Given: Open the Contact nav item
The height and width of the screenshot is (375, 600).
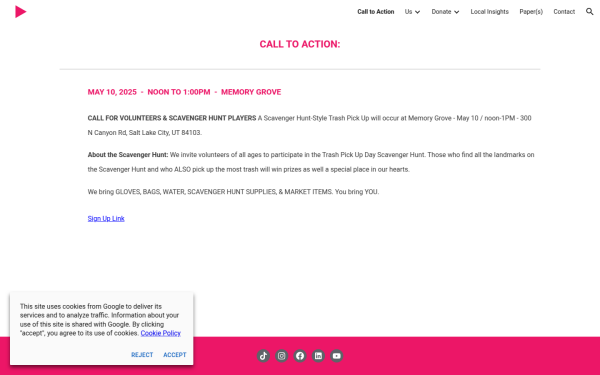Looking at the screenshot, I should (x=564, y=12).
